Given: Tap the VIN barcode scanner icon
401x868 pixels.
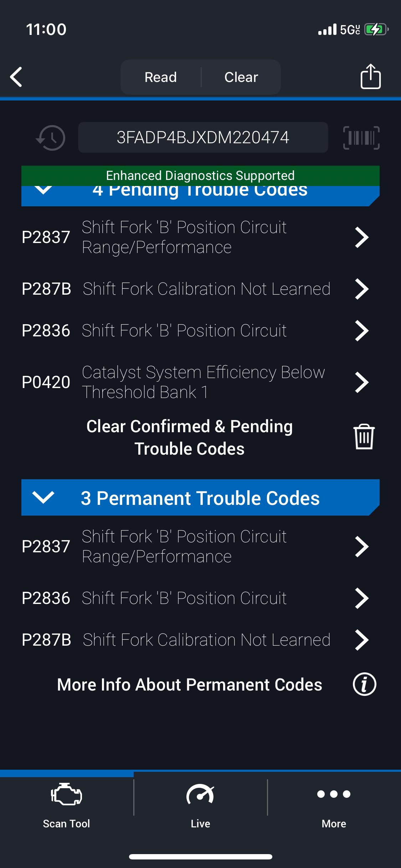Looking at the screenshot, I should click(361, 138).
